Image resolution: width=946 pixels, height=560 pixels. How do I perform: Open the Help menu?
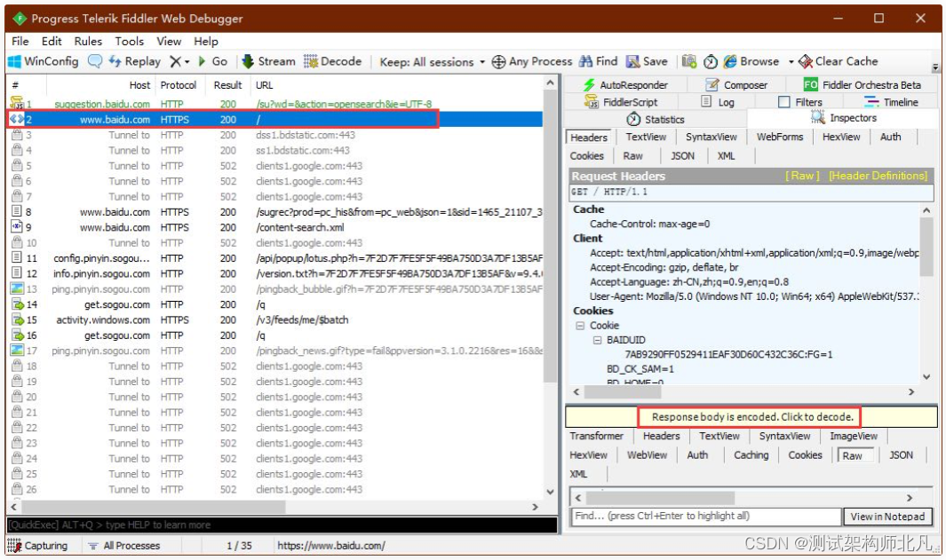[206, 41]
